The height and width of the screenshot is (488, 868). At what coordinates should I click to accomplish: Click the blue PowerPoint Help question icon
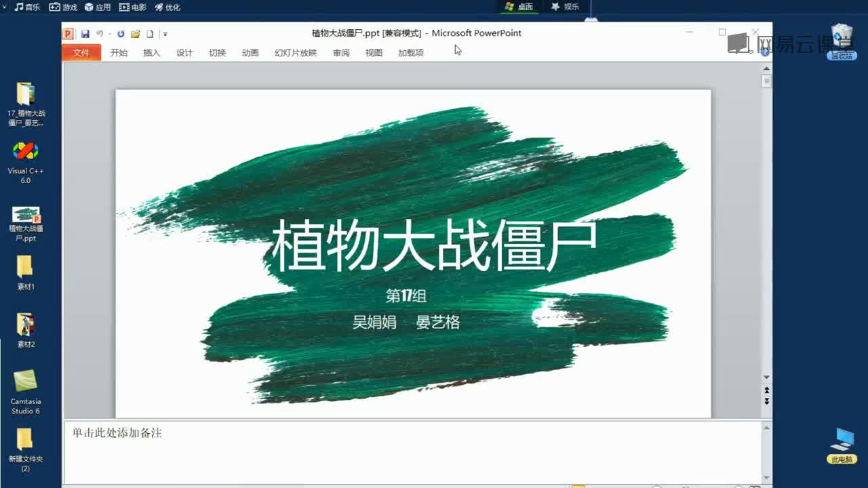pos(766,52)
